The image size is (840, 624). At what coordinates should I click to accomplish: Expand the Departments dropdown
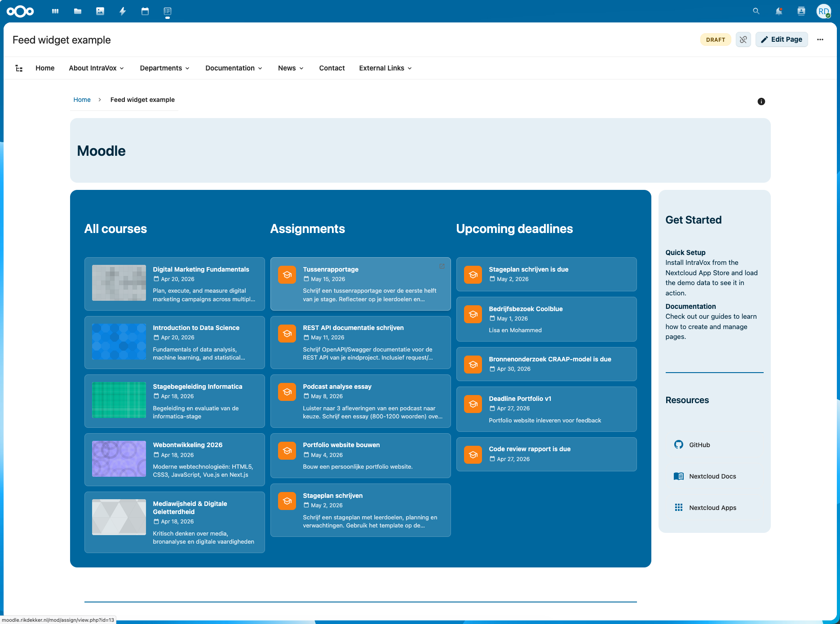[165, 68]
